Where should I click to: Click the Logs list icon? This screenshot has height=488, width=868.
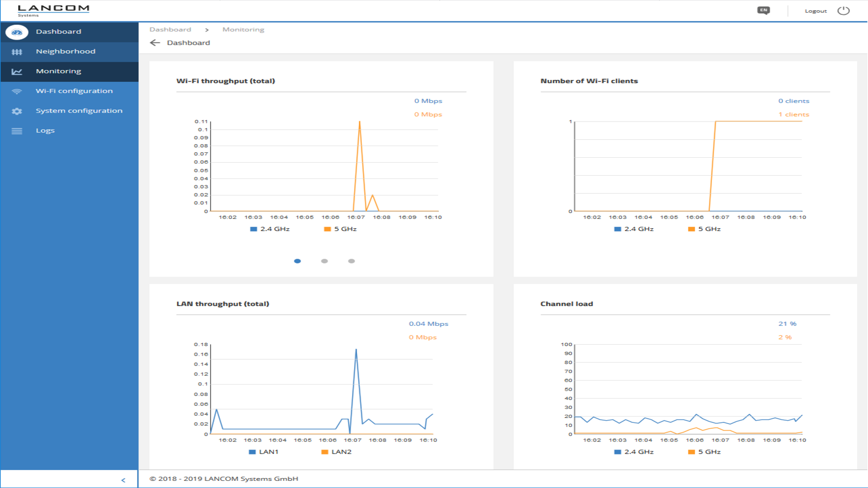(x=17, y=131)
